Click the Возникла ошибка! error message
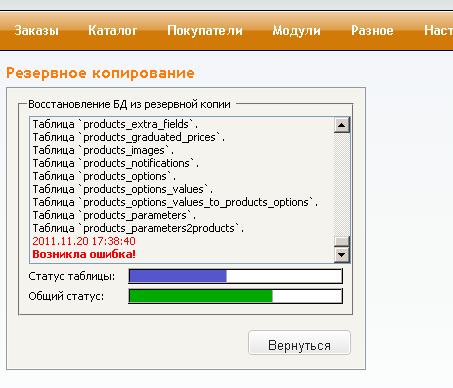 [x=84, y=254]
